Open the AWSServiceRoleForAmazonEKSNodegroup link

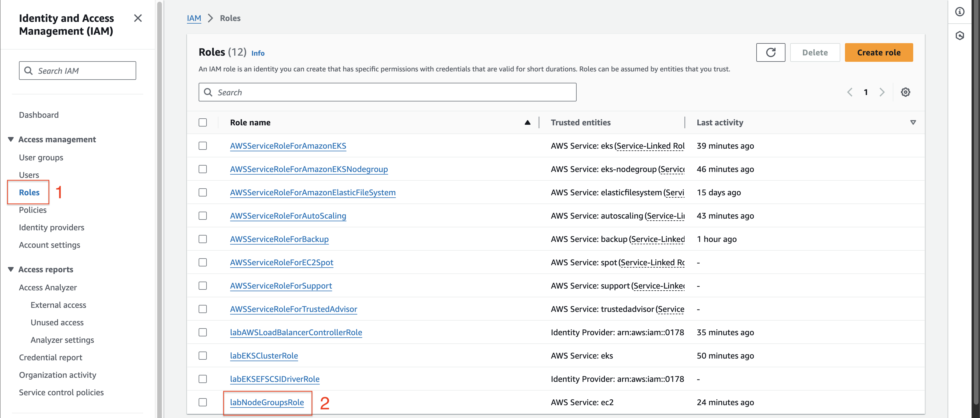[x=309, y=169]
